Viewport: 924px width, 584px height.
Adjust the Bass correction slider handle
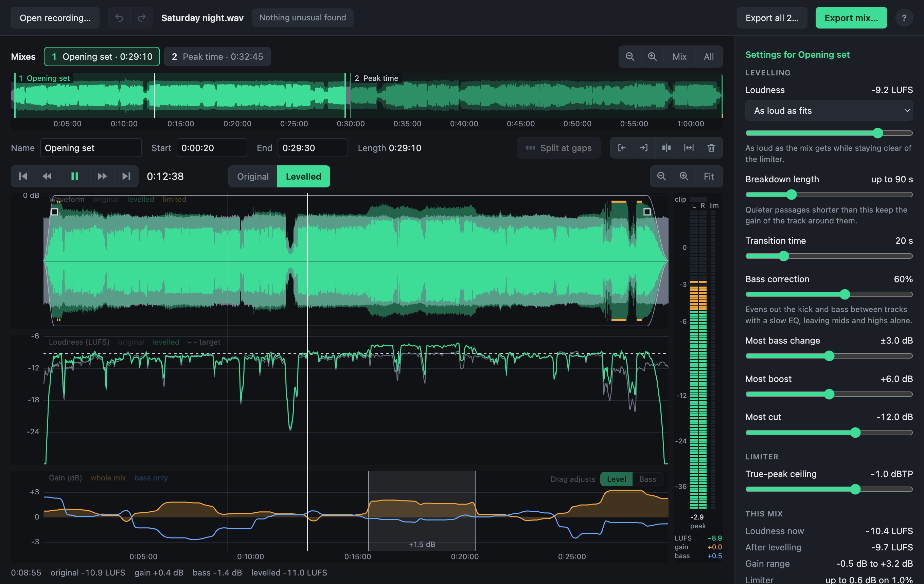(845, 294)
